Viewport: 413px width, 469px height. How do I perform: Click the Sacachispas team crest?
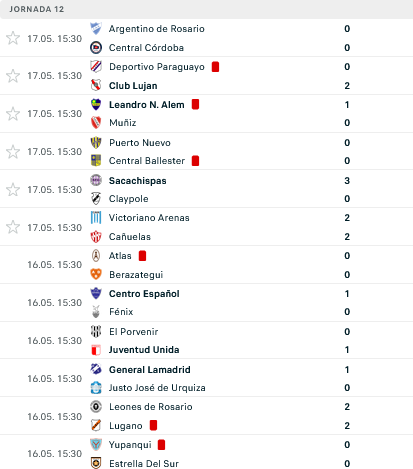(96, 180)
